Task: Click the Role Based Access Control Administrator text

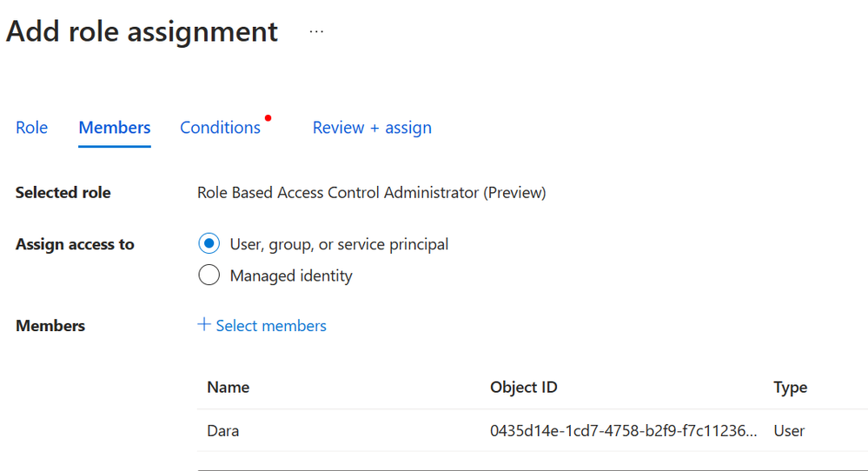Action: pyautogui.click(x=371, y=193)
